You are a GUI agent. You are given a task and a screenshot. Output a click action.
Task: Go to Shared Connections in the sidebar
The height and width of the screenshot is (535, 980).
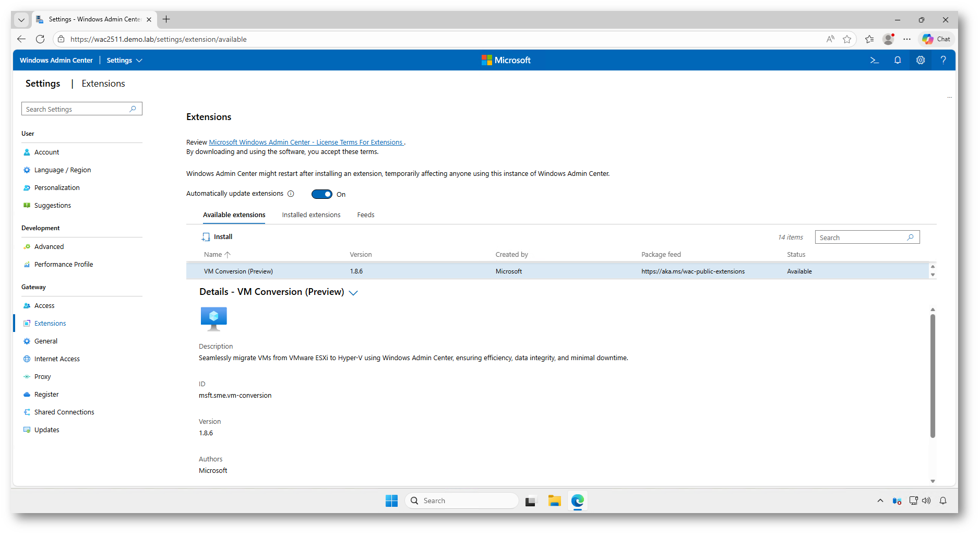64,412
